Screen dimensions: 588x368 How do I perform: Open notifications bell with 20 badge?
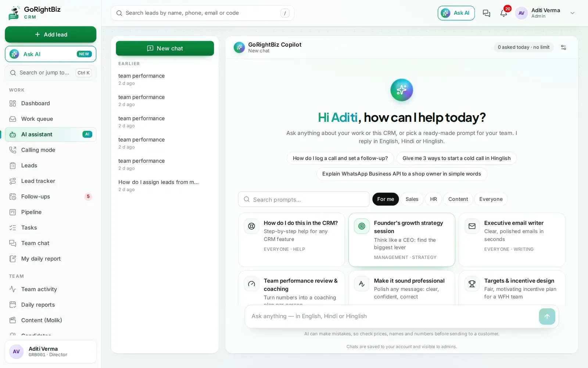coord(504,13)
